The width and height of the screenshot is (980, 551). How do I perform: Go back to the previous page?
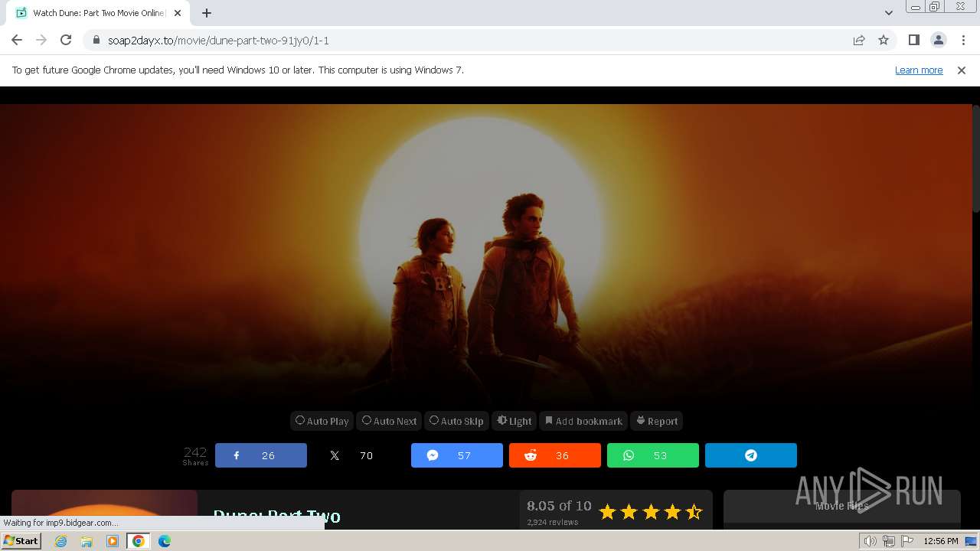[x=17, y=40]
